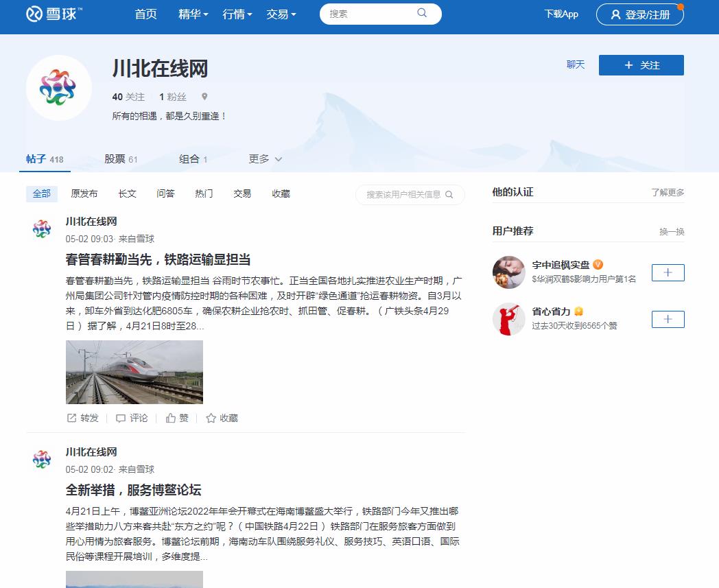Open the 行情 dropdown menu

tap(237, 14)
